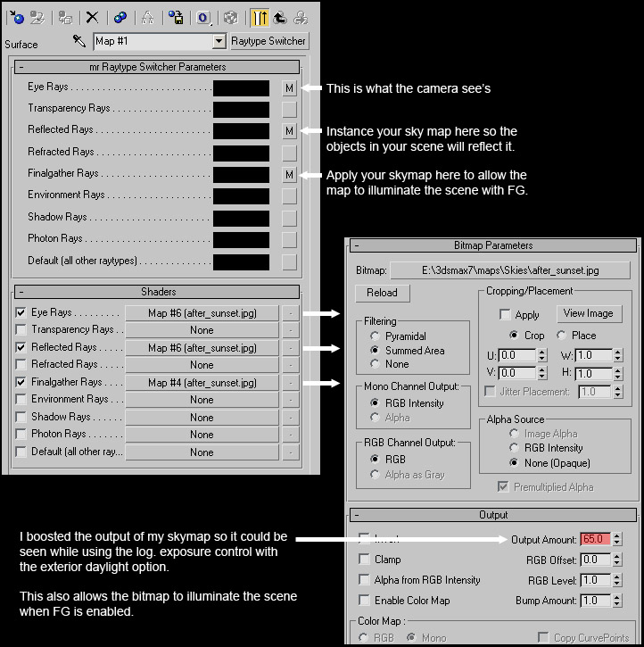This screenshot has width=644, height=647.
Task: Click the Go to Parent icon
Action: pyautogui.click(x=280, y=18)
